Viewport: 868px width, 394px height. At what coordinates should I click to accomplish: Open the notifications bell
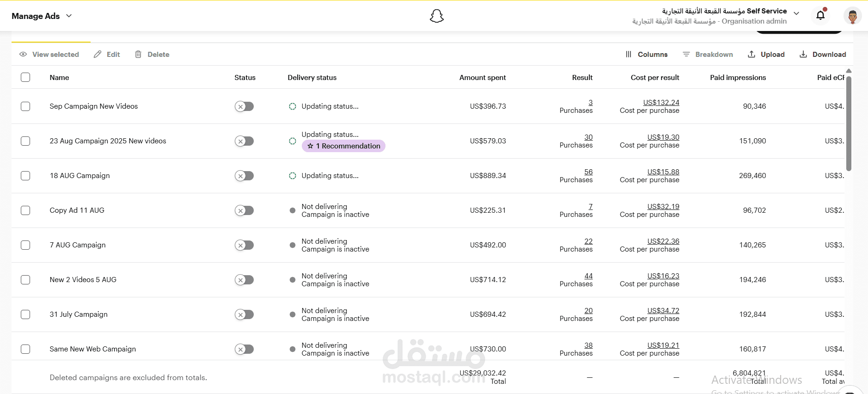tap(820, 15)
